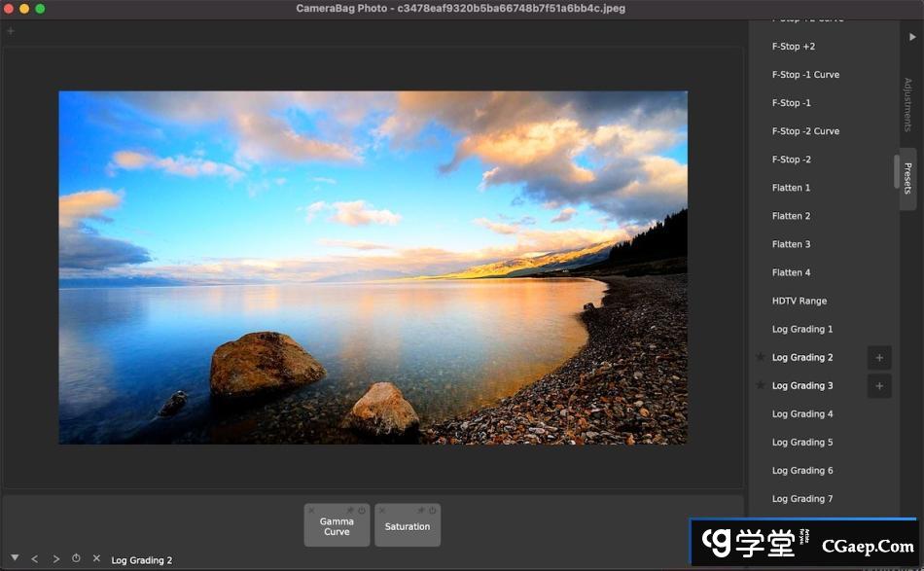The image size is (924, 571).
Task: Toggle all adjustments with bottom bar power icon
Action: (x=76, y=558)
